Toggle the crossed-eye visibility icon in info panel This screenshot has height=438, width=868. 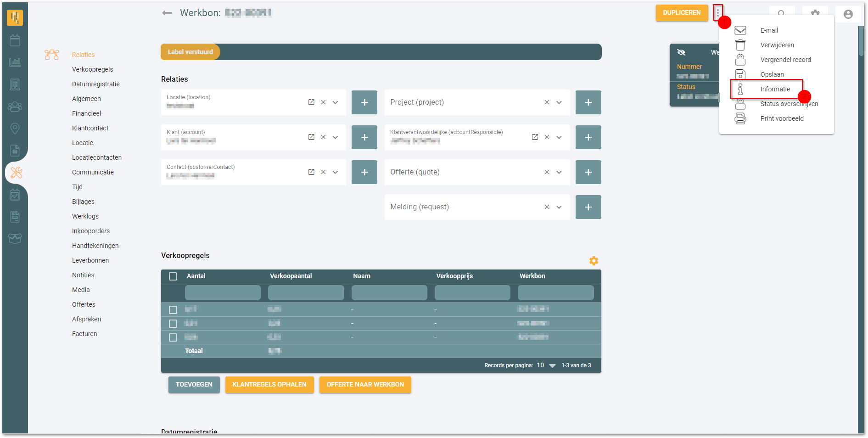[x=681, y=52]
